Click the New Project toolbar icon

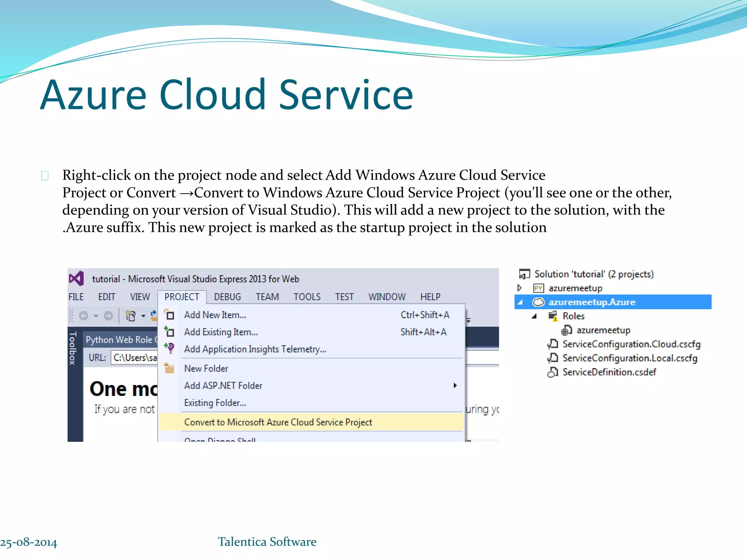click(x=130, y=315)
